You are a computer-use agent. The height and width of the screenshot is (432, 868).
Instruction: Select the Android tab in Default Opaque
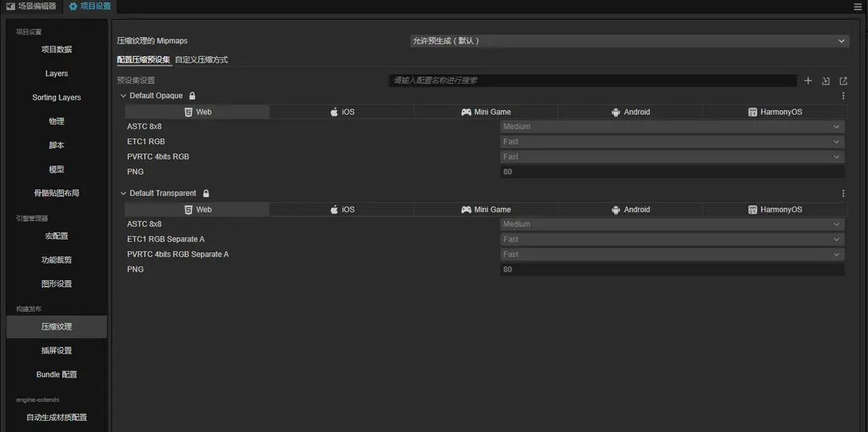pyautogui.click(x=631, y=112)
